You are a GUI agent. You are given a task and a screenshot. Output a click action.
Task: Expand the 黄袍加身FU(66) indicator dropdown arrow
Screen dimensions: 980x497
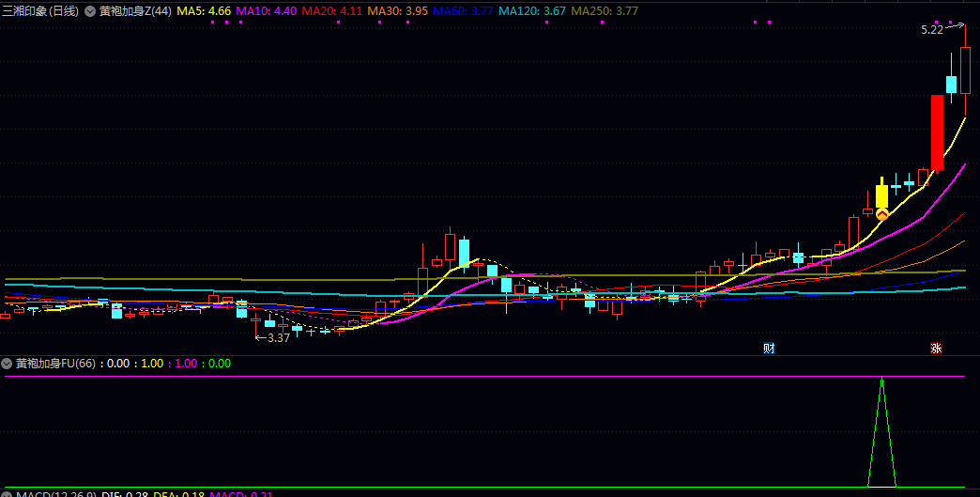(7, 364)
